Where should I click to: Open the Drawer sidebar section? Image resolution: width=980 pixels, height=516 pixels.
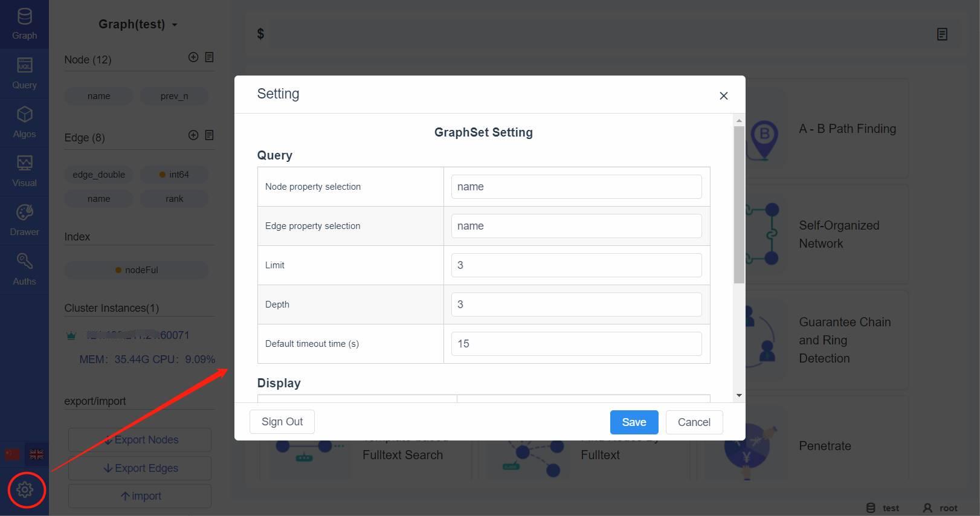click(x=24, y=221)
